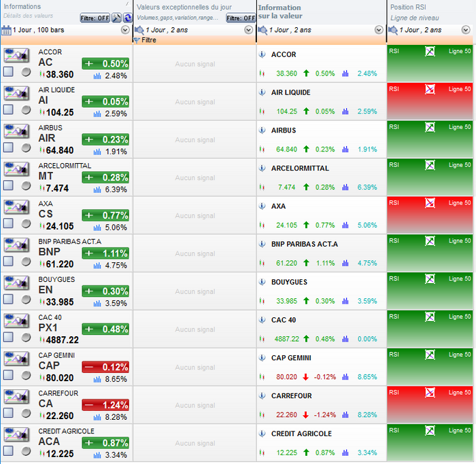Click the RSI crossing icon for ACCOR
Viewport: 476px width, 464px height.
(430, 51)
